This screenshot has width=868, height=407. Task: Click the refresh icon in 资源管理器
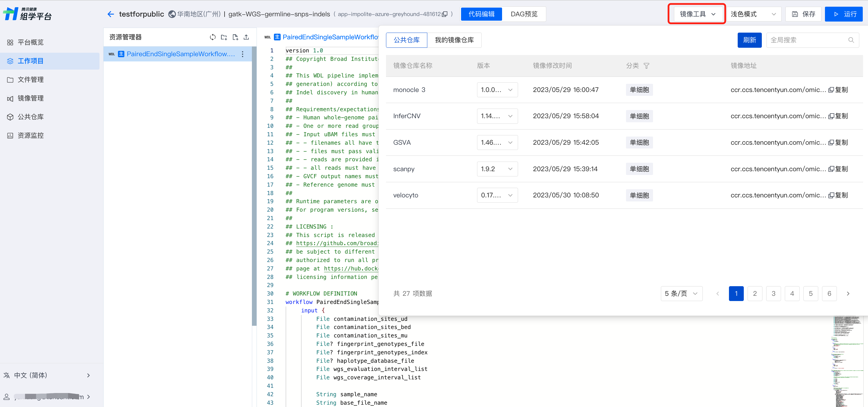point(213,37)
